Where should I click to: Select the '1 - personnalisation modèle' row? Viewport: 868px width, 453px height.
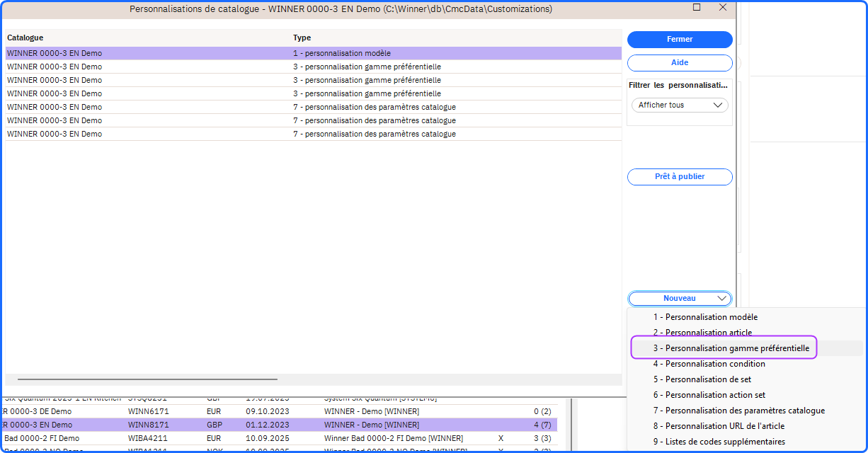point(313,53)
